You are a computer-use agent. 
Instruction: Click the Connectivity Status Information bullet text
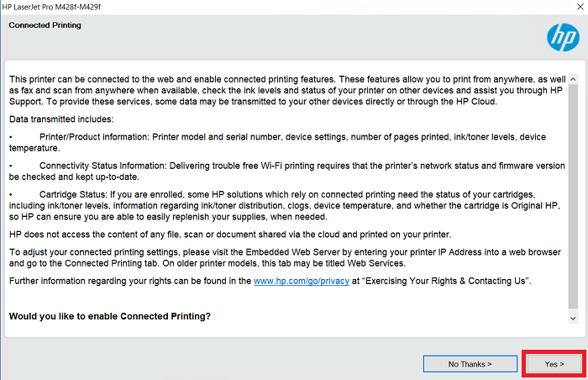287,172
